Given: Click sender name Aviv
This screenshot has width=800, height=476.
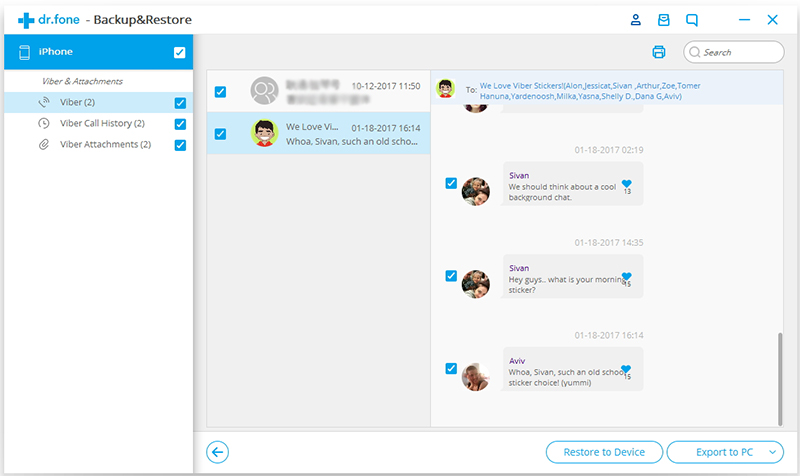Looking at the screenshot, I should click(x=517, y=361).
